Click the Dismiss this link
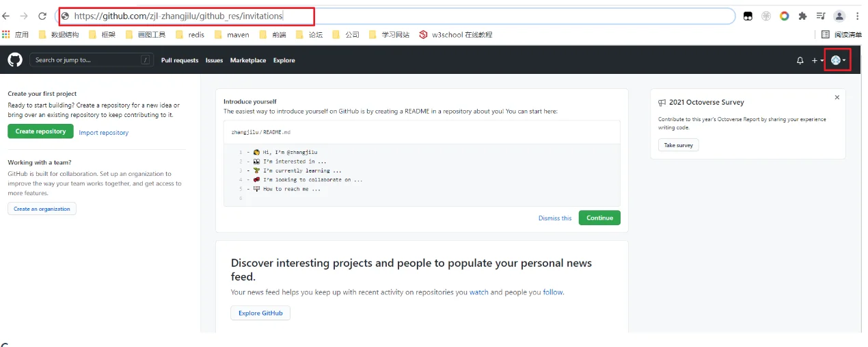This screenshot has width=868, height=347. tap(555, 218)
